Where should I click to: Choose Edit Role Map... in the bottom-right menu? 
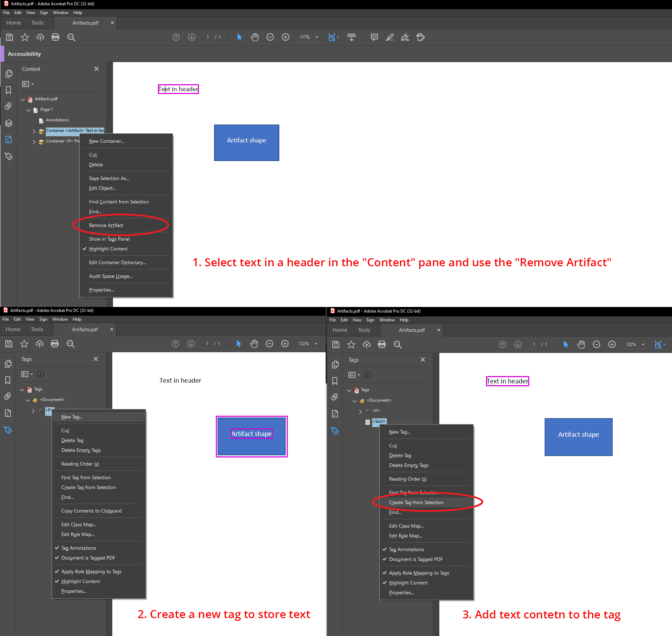pyautogui.click(x=406, y=536)
